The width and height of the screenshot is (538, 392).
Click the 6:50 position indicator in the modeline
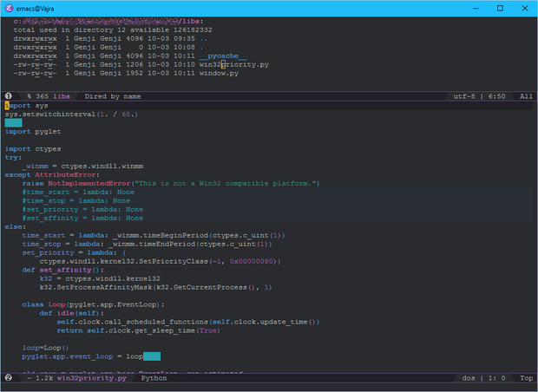497,96
